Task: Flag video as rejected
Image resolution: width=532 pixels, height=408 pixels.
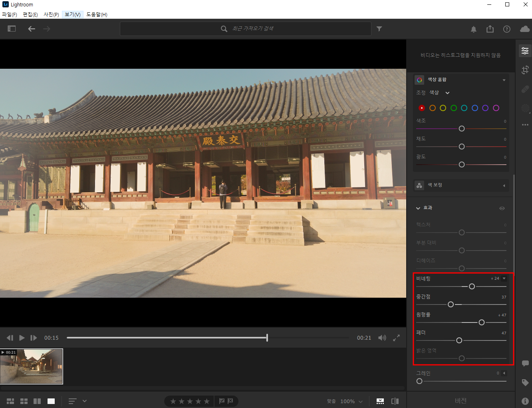Action: coord(230,401)
